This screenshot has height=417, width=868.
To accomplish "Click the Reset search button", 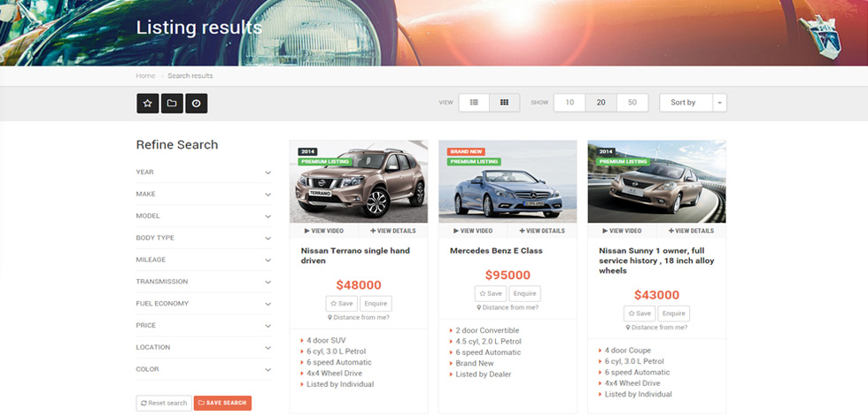I will 164,403.
